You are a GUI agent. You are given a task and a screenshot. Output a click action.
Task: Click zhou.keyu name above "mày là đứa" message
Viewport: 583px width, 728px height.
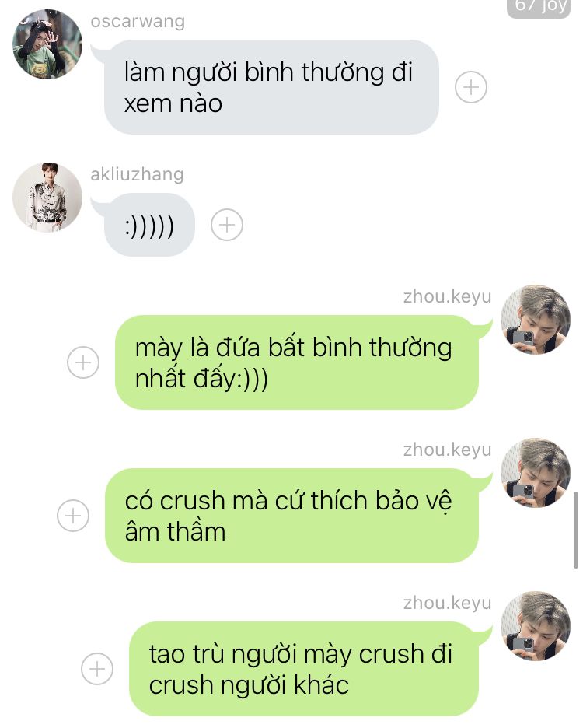[x=447, y=296]
